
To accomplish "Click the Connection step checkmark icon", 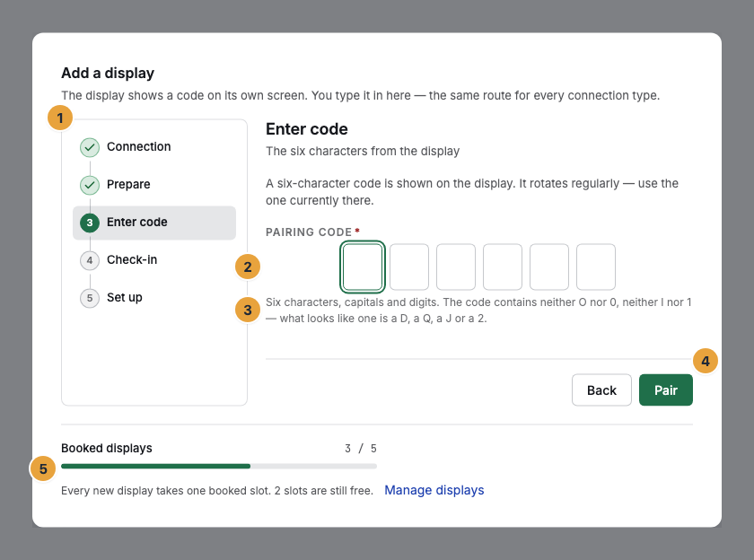I will [x=90, y=147].
